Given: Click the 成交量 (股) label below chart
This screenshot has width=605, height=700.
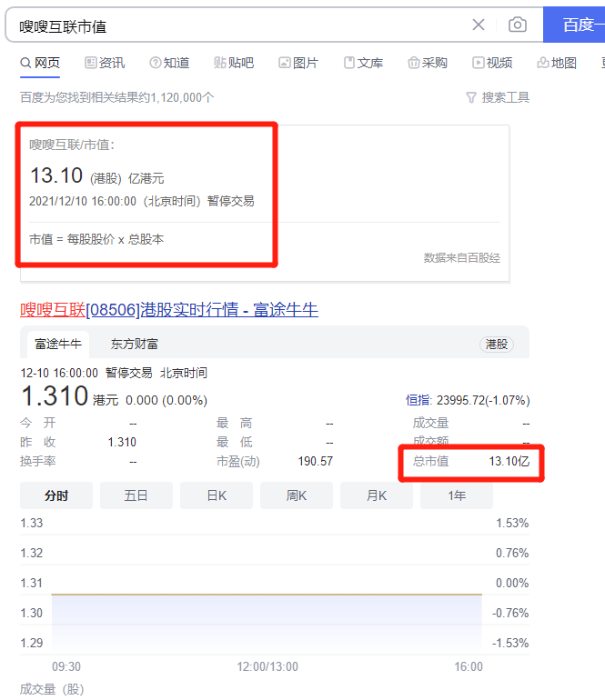Looking at the screenshot, I should 52,689.
